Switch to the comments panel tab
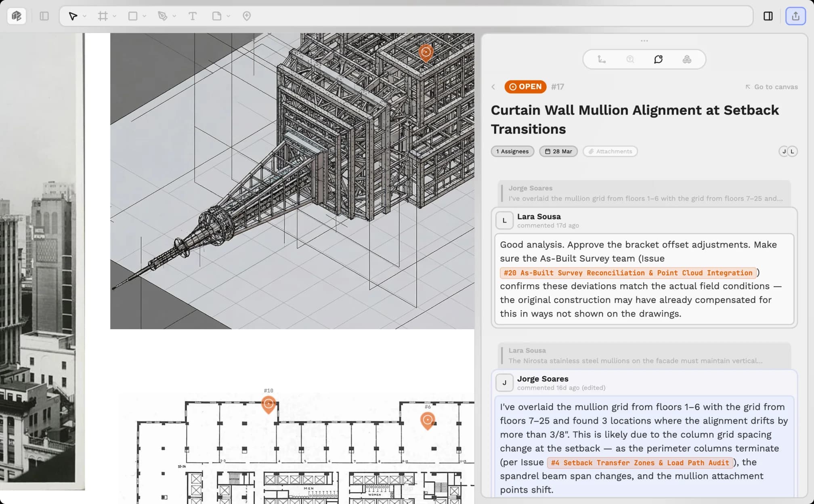The width and height of the screenshot is (814, 504). click(658, 59)
